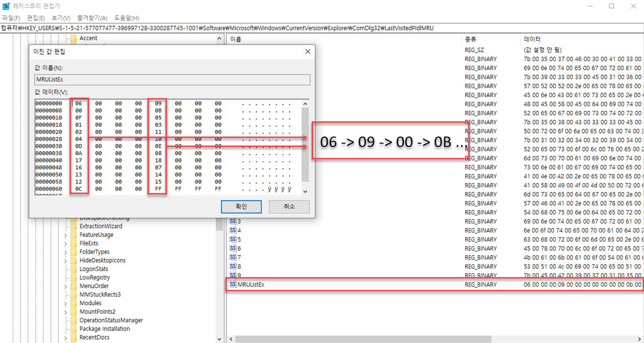
Task: Select the binary icon of value 5
Action: [x=233, y=239]
